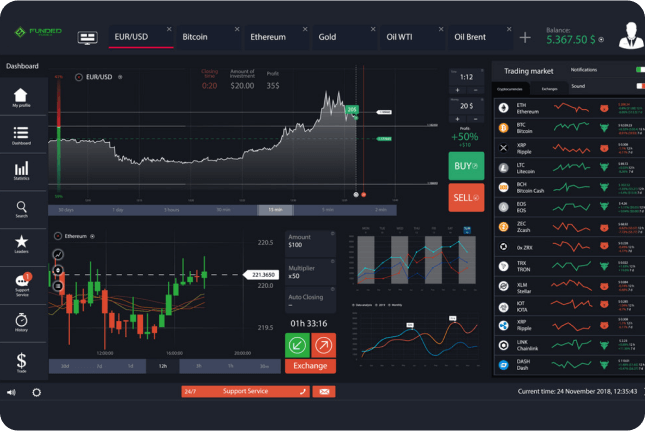Click the DASH coin icon
Image resolution: width=645 pixels, height=431 pixels.
tap(503, 364)
